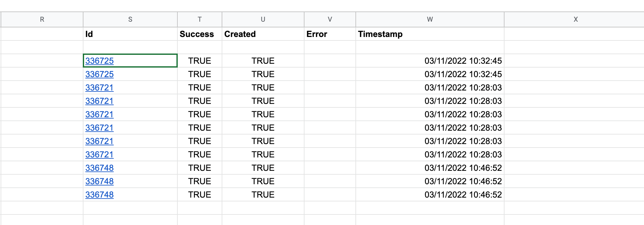Click the column U header

pyautogui.click(x=263, y=19)
